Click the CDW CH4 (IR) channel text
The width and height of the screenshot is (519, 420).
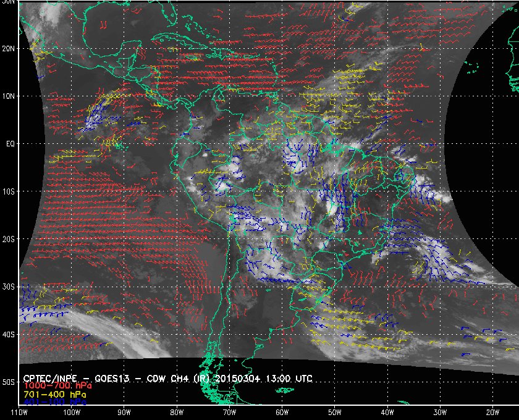coord(177,379)
